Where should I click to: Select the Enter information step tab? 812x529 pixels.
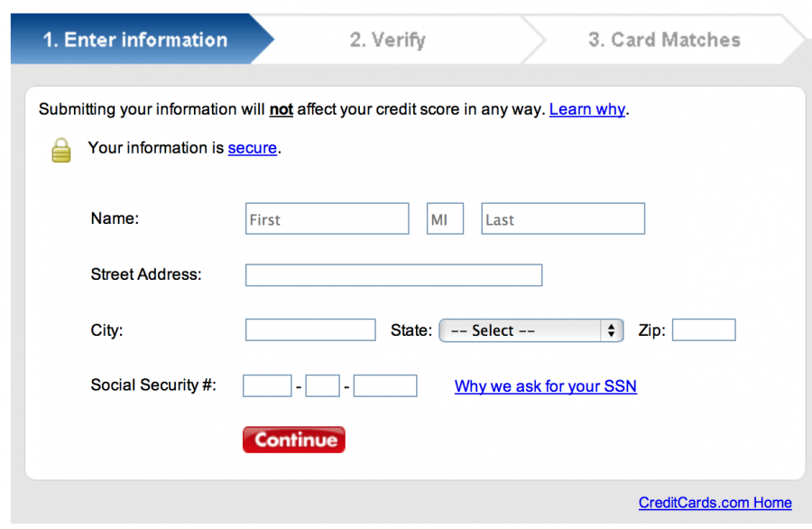click(x=135, y=40)
